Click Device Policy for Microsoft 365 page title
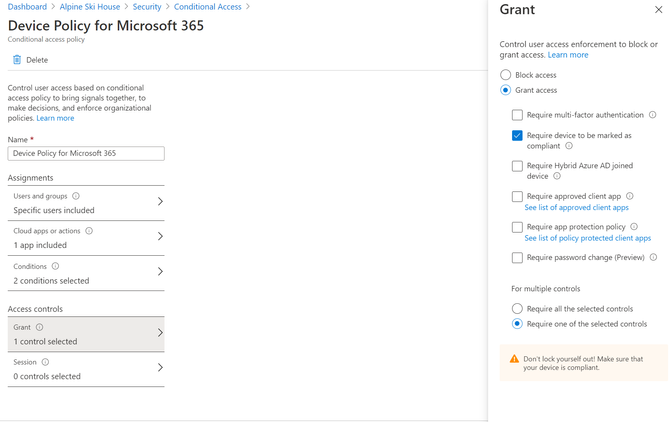Image resolution: width=670 pixels, height=422 pixels. pos(106,26)
